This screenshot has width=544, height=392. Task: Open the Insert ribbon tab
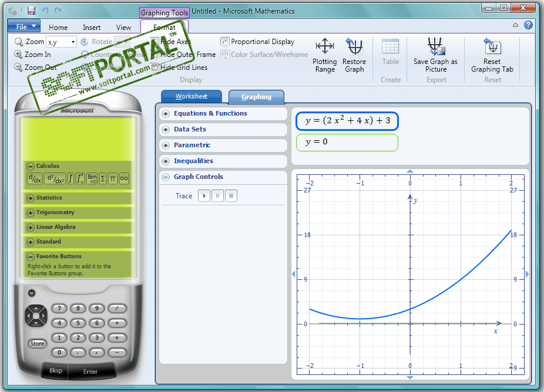(92, 28)
